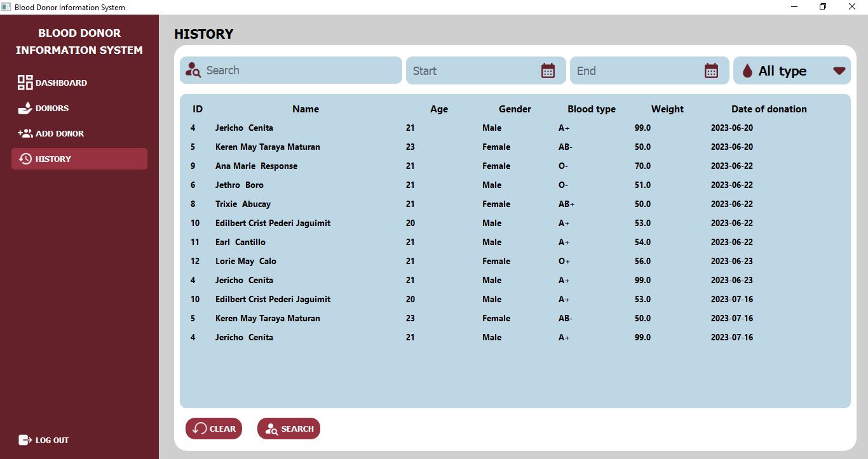Click the Start date field
This screenshot has height=459, width=868.
click(485, 70)
